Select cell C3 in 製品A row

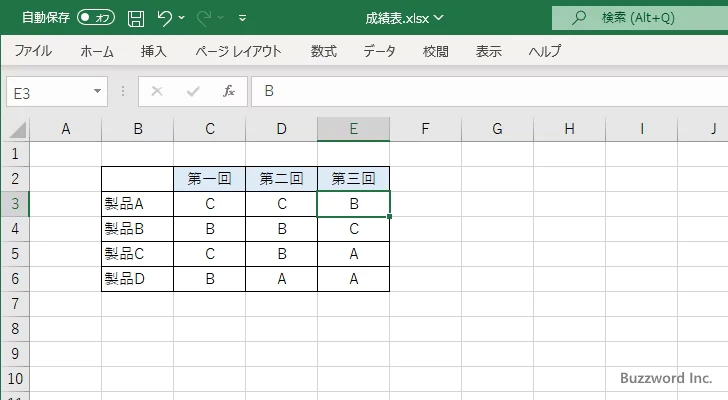209,204
